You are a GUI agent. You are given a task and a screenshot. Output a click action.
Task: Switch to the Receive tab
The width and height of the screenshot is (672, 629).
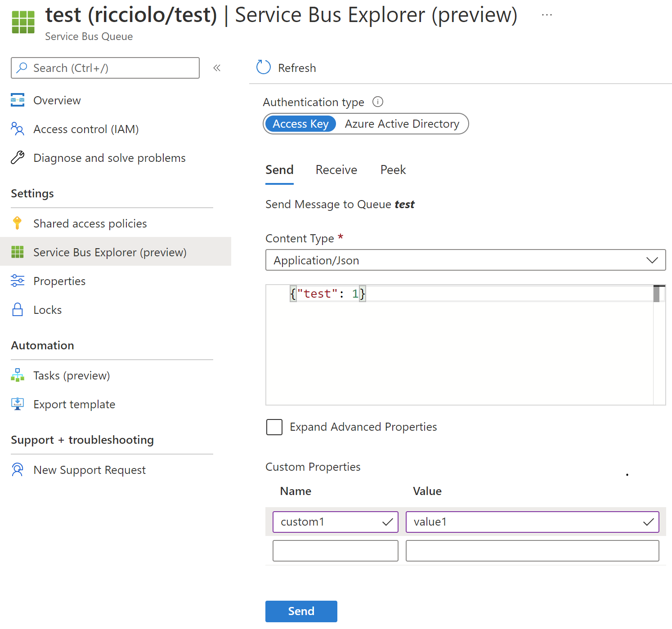coord(336,170)
